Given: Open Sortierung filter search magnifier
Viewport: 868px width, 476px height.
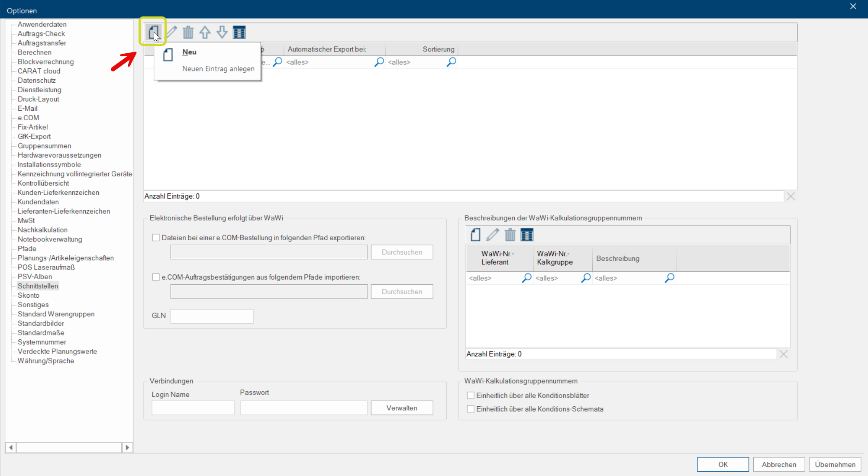Looking at the screenshot, I should pyautogui.click(x=451, y=62).
